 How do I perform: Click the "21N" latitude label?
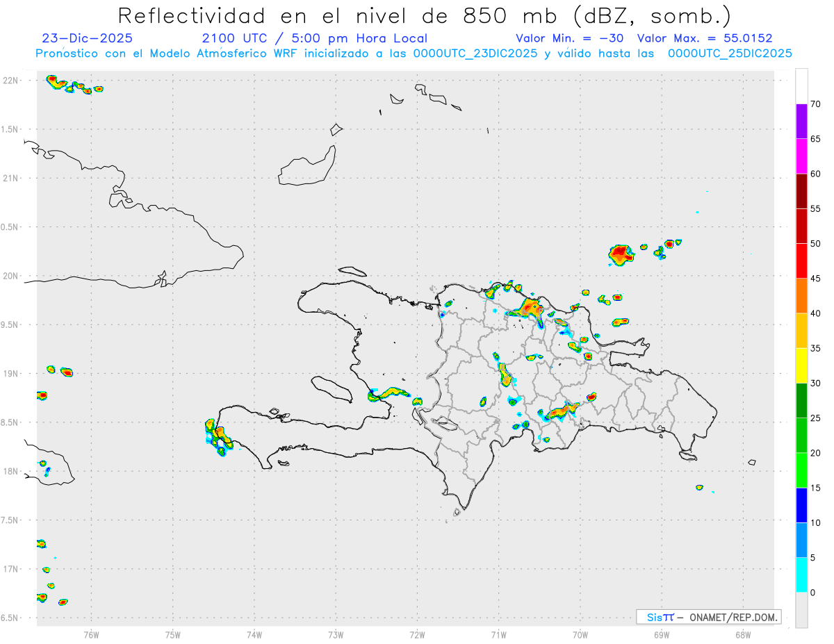(x=12, y=179)
